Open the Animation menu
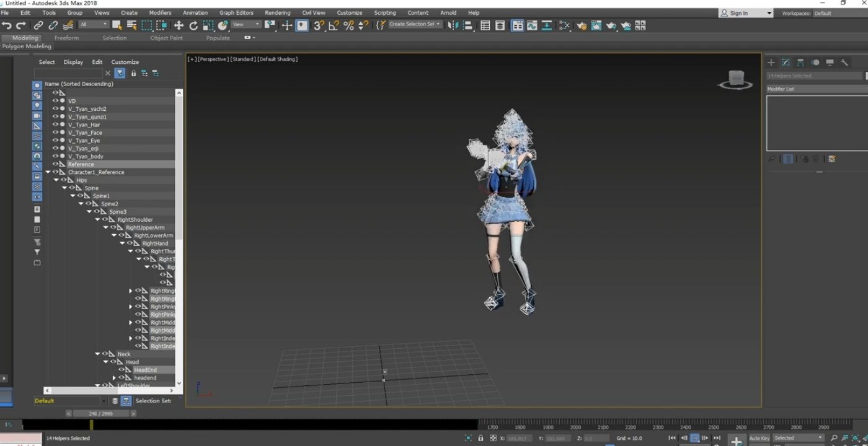Image resolution: width=868 pixels, height=446 pixels. point(195,12)
